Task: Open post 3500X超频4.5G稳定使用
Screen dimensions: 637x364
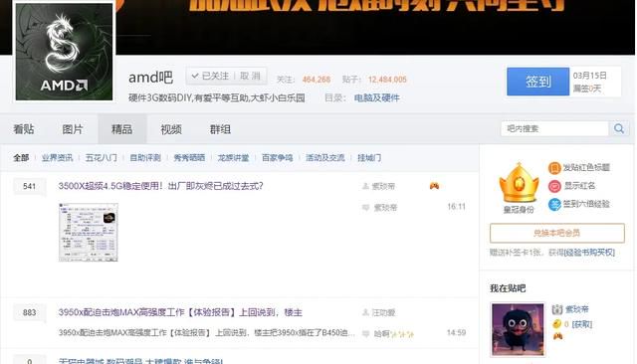Action: (161, 186)
